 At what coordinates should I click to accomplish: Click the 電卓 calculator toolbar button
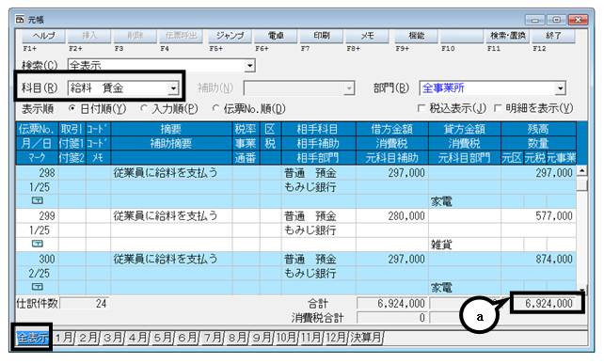click(x=276, y=36)
